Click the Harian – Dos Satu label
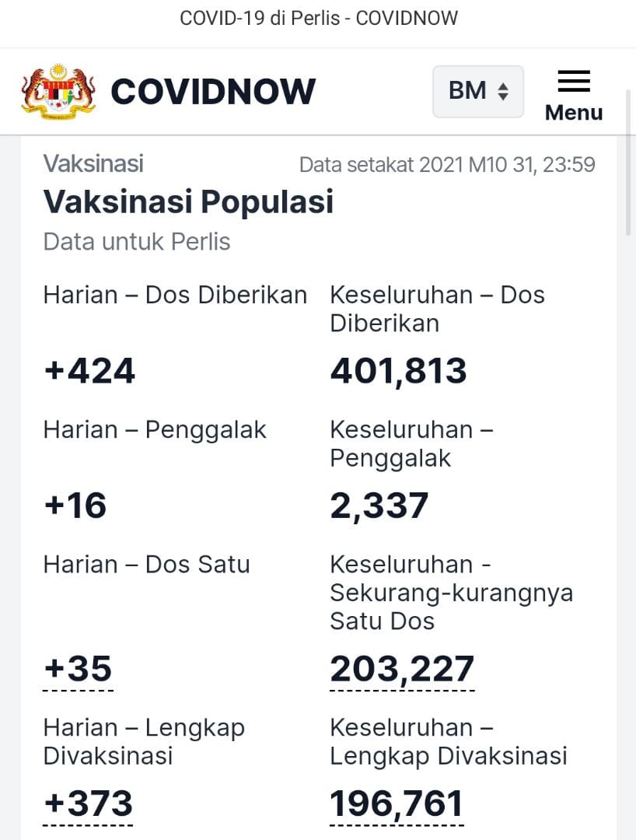 tap(146, 564)
